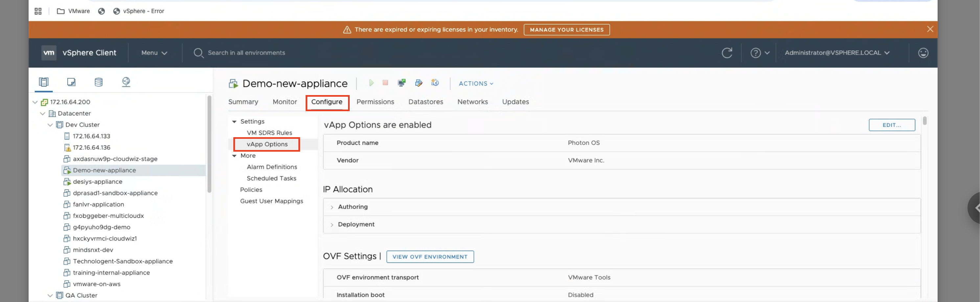Dismiss the expired licenses warning banner
980x302 pixels.
tap(930, 29)
